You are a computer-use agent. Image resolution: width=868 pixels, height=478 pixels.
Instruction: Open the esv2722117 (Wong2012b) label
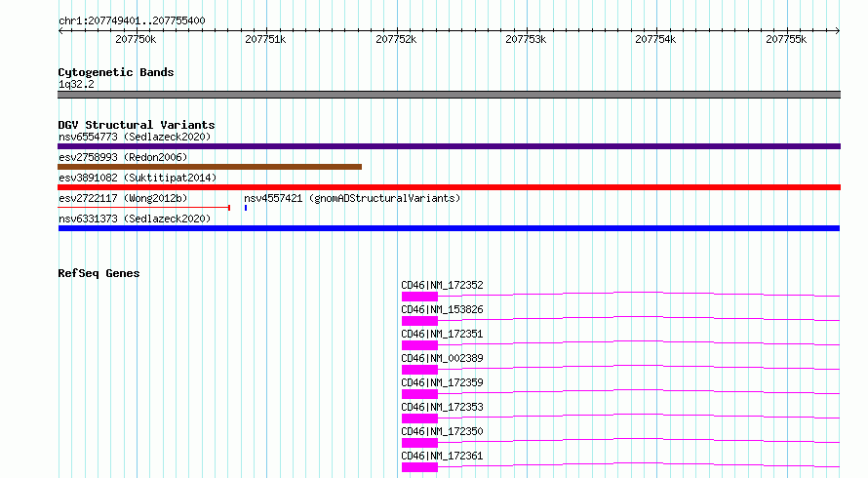tap(123, 198)
